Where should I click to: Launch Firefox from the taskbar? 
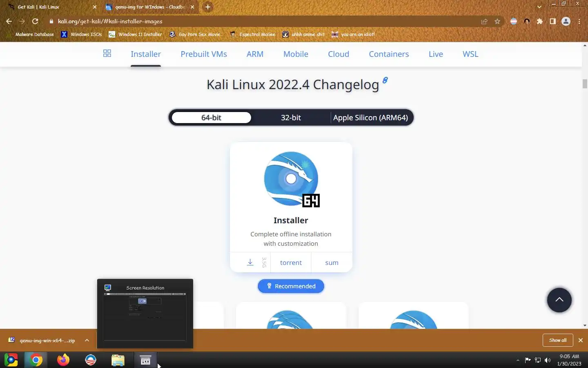click(x=63, y=360)
